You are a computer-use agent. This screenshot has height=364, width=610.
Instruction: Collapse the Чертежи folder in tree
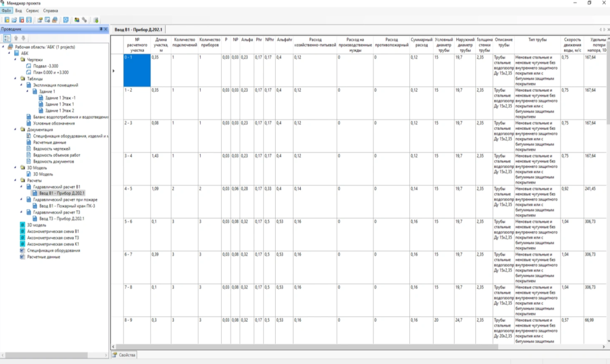16,60
